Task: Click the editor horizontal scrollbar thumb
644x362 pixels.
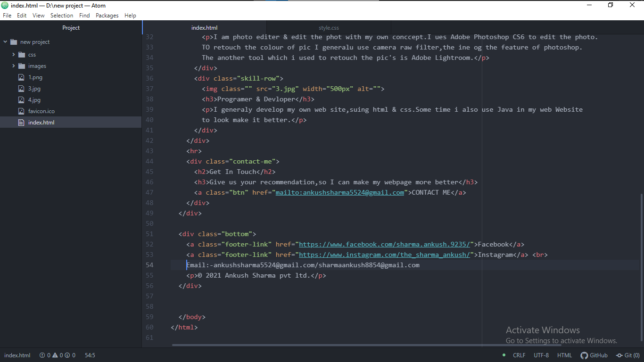Action: pos(367,345)
